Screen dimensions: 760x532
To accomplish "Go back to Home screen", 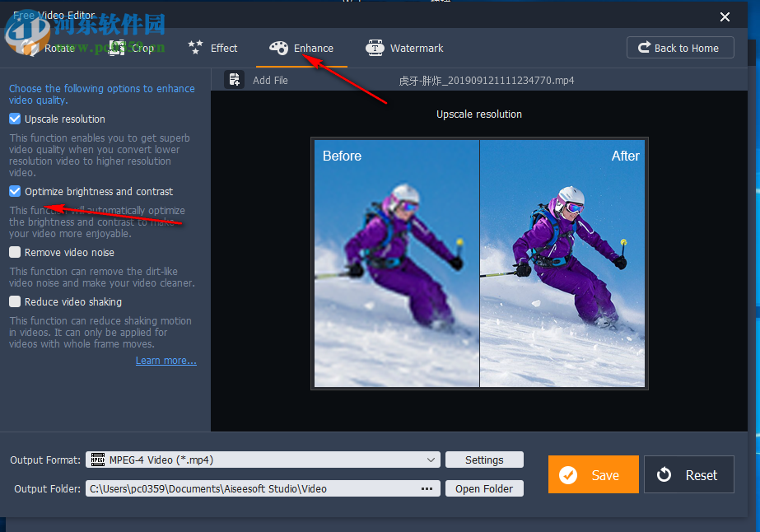I will click(680, 47).
